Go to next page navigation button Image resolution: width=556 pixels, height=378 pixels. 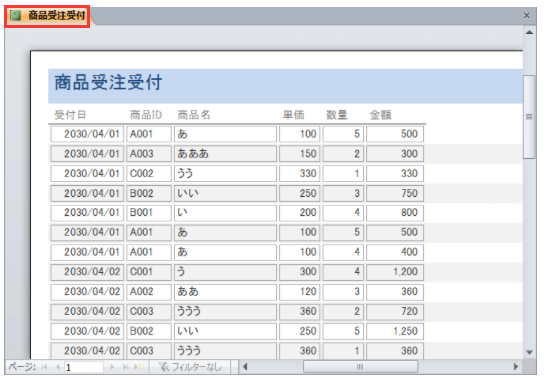(112, 367)
